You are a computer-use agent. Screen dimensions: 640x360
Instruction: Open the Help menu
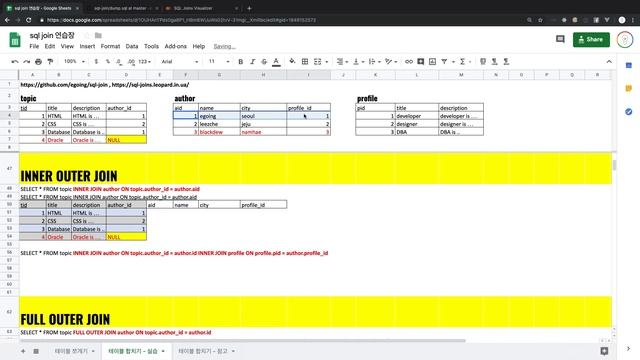tap(199, 47)
